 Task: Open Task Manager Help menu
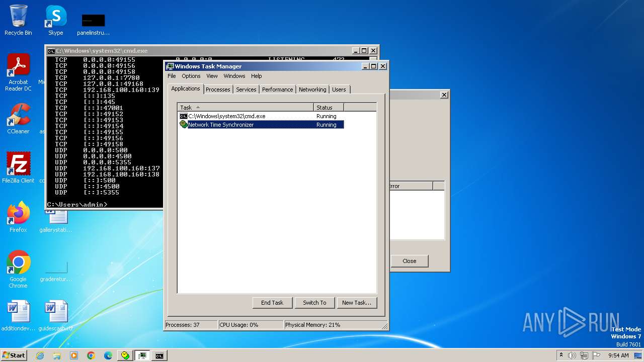point(257,76)
